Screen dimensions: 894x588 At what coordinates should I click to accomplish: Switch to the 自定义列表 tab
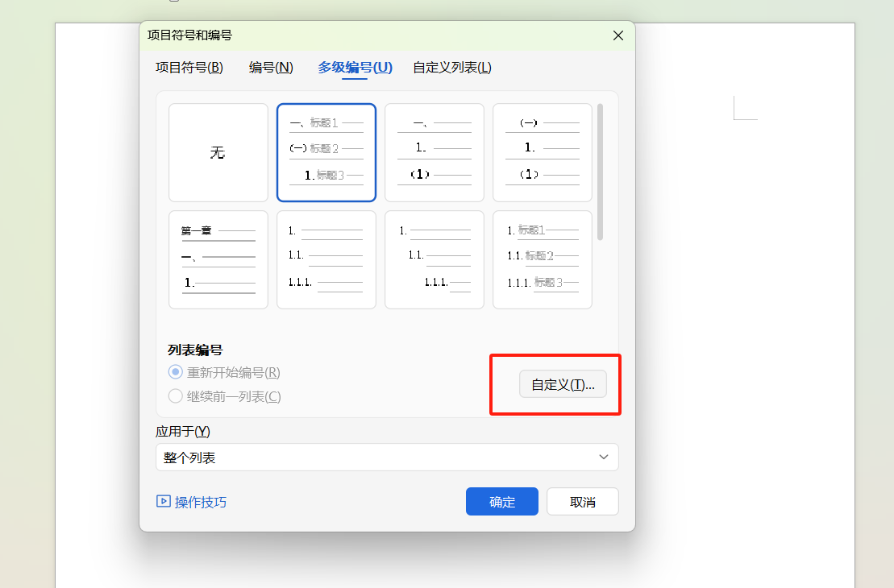click(451, 68)
